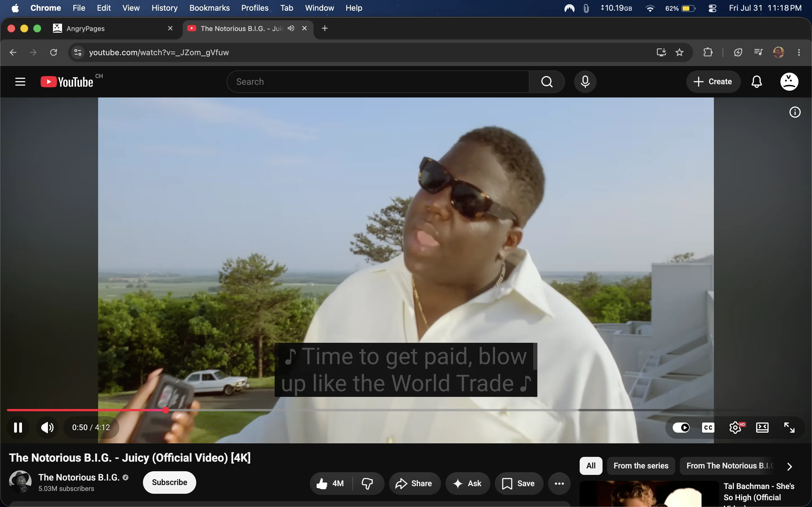This screenshot has height=507, width=812.
Task: Turn off closed captions
Action: tap(708, 427)
